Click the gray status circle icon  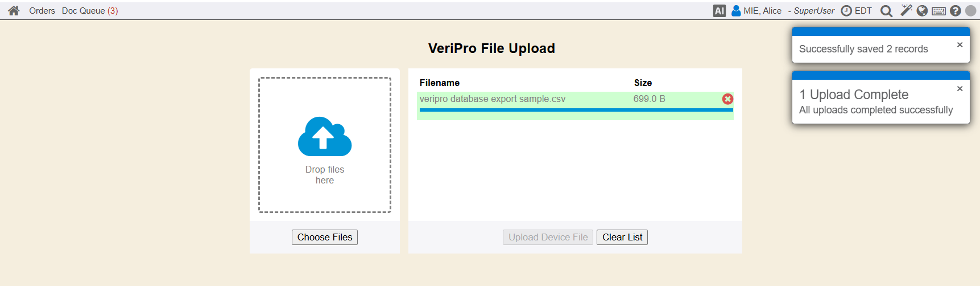[x=971, y=11]
